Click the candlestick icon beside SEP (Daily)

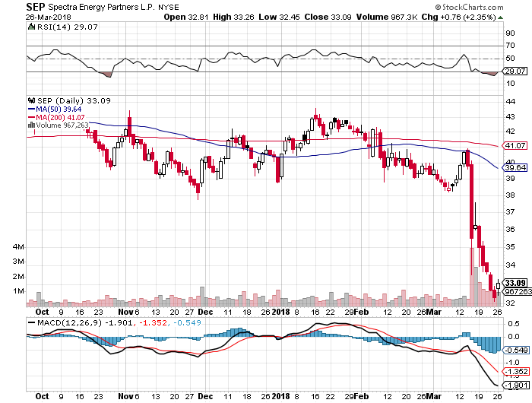coord(32,100)
